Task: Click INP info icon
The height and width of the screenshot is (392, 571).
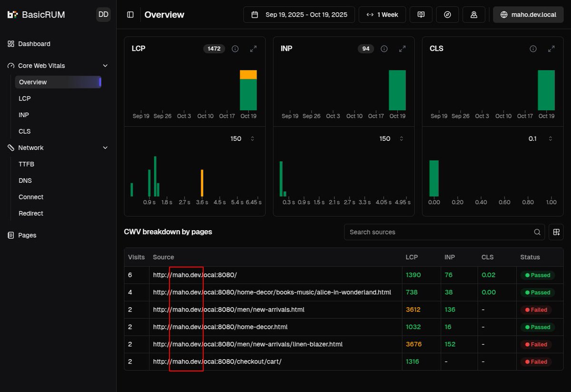Action: point(384,49)
